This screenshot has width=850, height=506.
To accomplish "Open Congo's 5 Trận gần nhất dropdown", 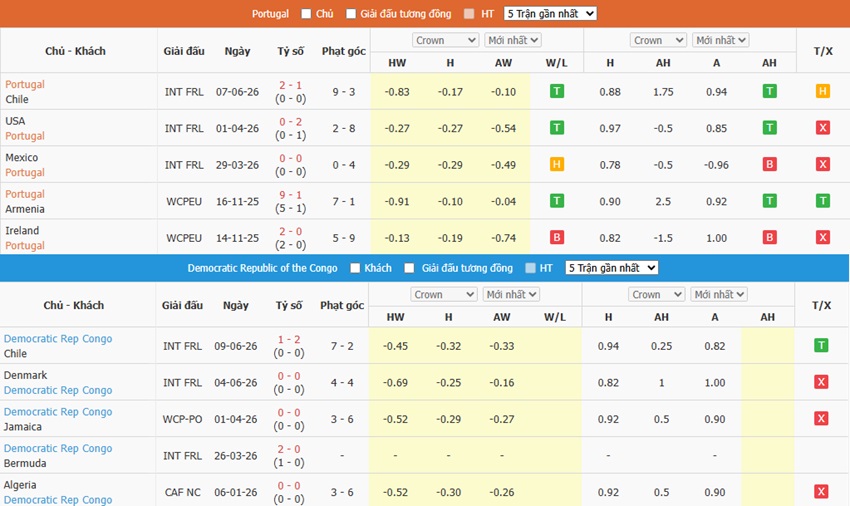I will pos(611,268).
